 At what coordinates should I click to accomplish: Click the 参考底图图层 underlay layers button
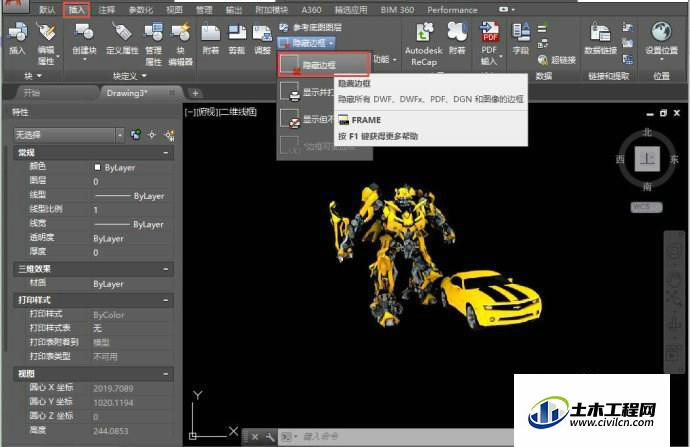point(311,27)
